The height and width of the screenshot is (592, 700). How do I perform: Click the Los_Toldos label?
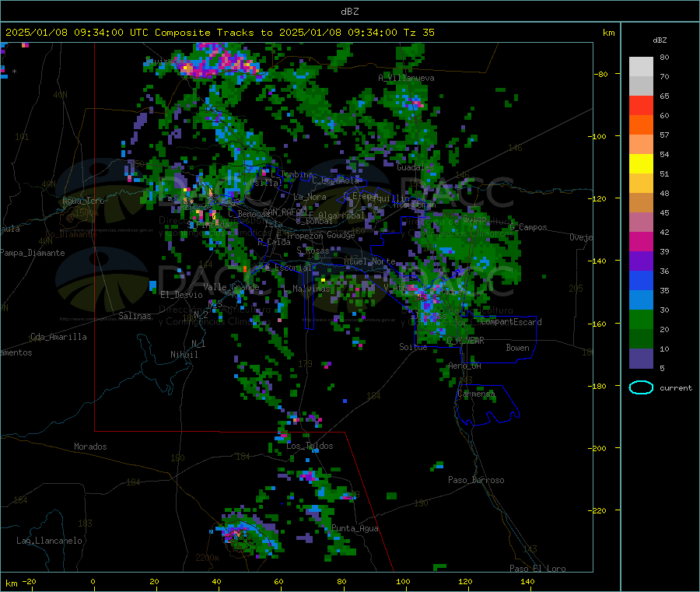310,446
